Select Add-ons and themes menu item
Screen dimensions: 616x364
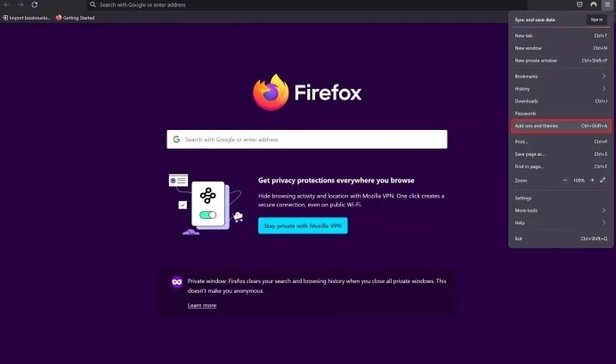pos(561,125)
